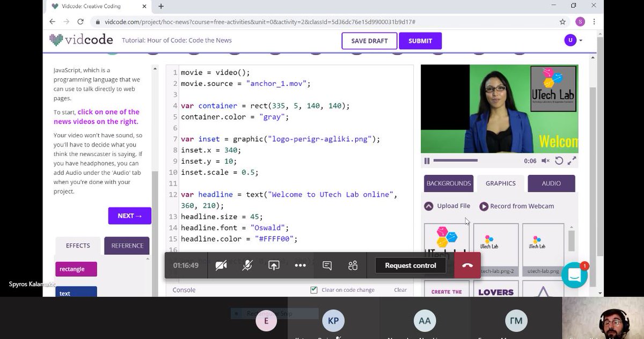Open Chrome profile avatar
The height and width of the screenshot is (339, 644).
[x=580, y=22]
